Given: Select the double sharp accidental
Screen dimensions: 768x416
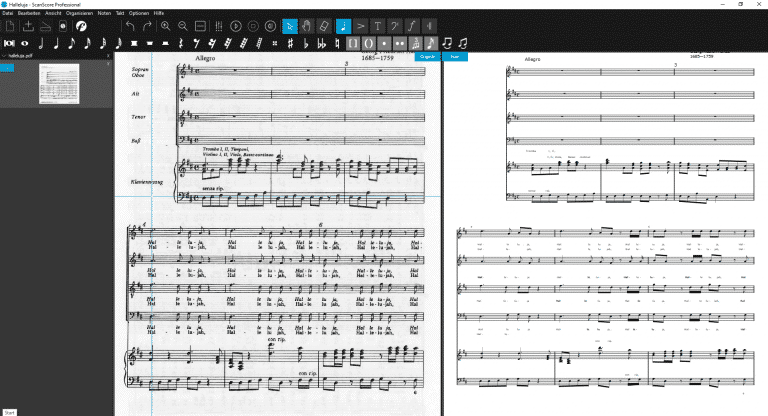Looking at the screenshot, I should pyautogui.click(x=274, y=44).
